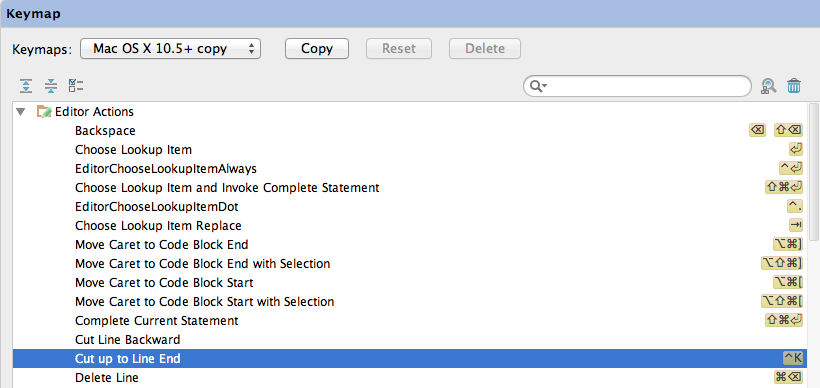820x388 pixels.
Task: Click the Collapse All tree icon
Action: pos(51,86)
